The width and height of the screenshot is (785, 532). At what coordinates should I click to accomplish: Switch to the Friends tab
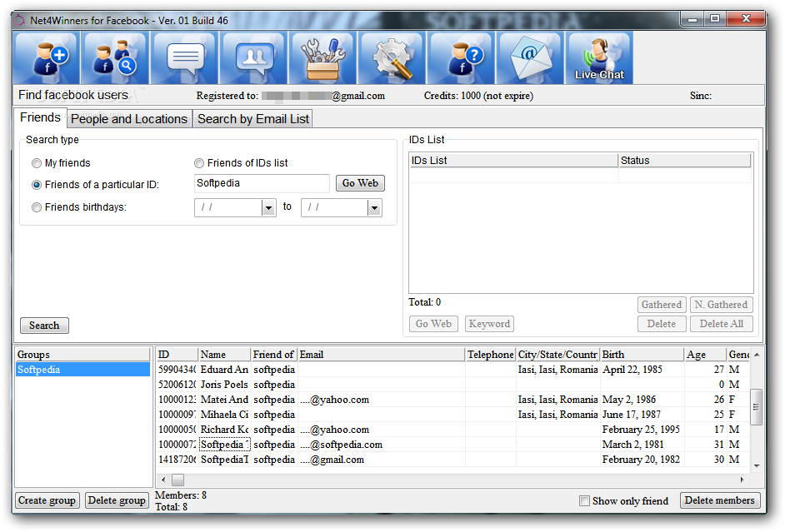tap(40, 117)
